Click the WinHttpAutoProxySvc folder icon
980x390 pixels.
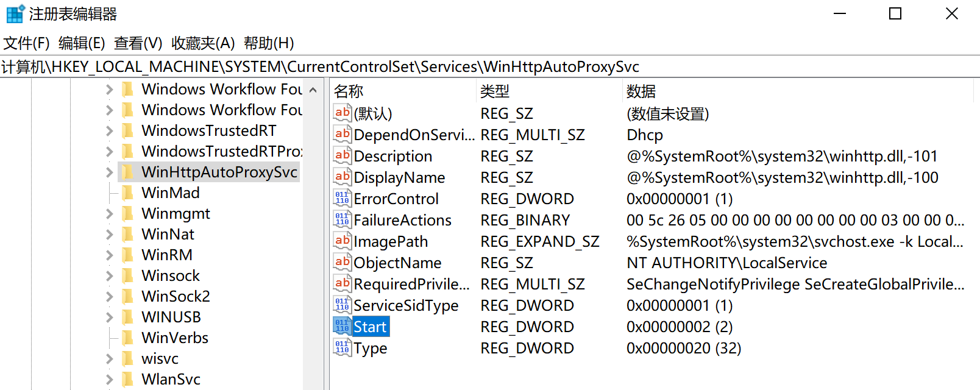(127, 172)
